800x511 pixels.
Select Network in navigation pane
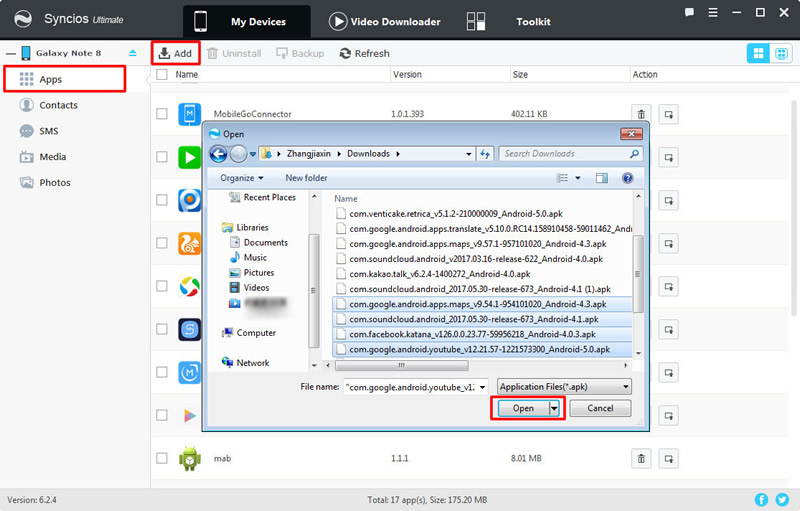[246, 363]
